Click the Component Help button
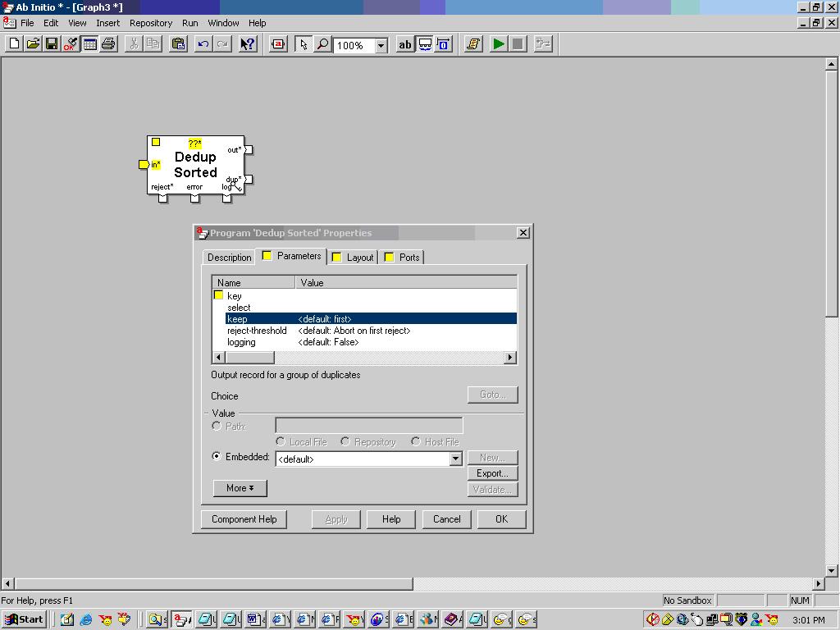The width and height of the screenshot is (840, 630). pyautogui.click(x=243, y=518)
